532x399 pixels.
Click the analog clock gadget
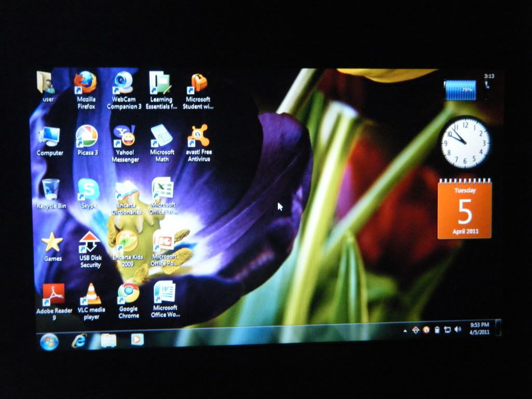coord(465,142)
